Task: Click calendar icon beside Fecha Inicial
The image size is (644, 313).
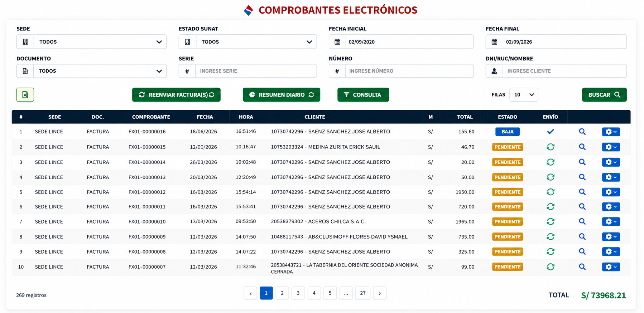Action: 337,42
